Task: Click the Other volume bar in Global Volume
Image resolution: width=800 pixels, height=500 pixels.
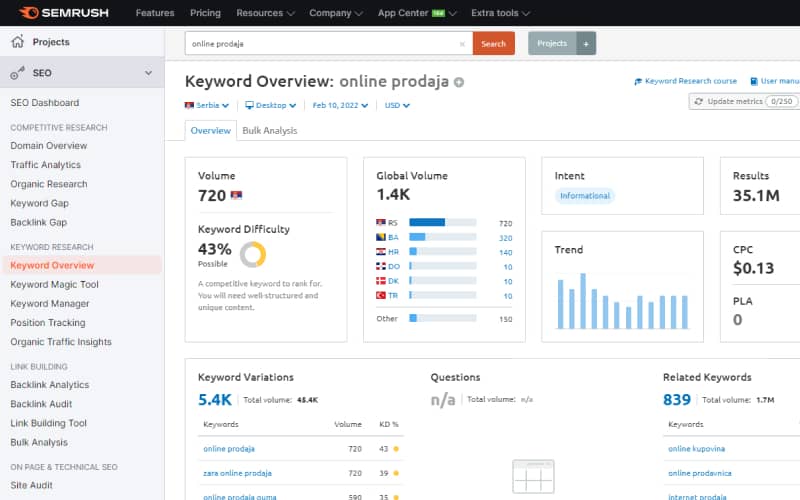Action: click(x=443, y=318)
